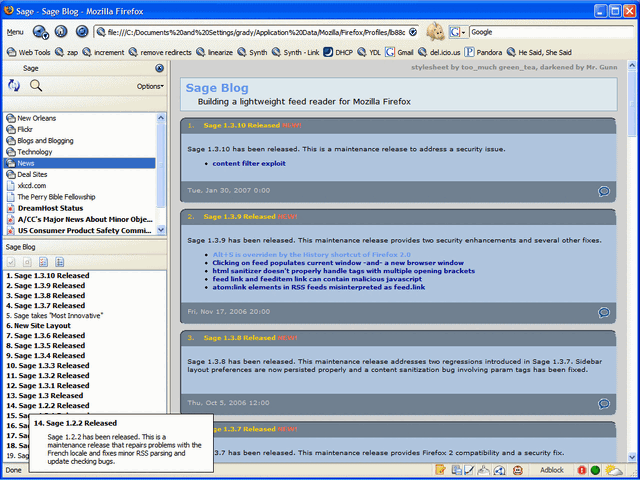The width and height of the screenshot is (640, 480).
Task: Click Adblock in the status bar
Action: [552, 470]
